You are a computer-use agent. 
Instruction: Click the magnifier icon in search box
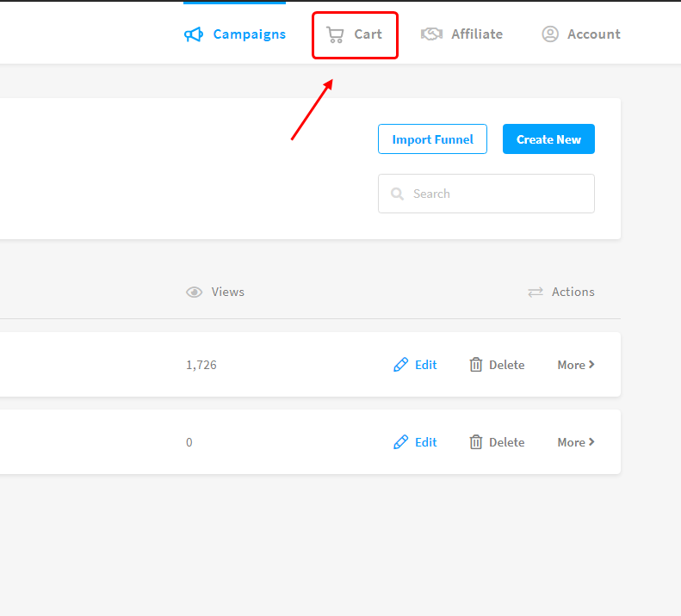pyautogui.click(x=397, y=194)
